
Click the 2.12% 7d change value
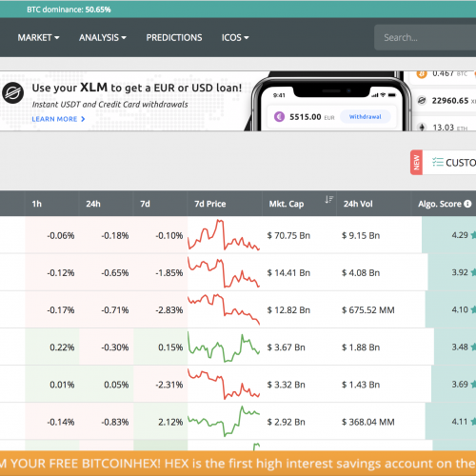point(170,422)
